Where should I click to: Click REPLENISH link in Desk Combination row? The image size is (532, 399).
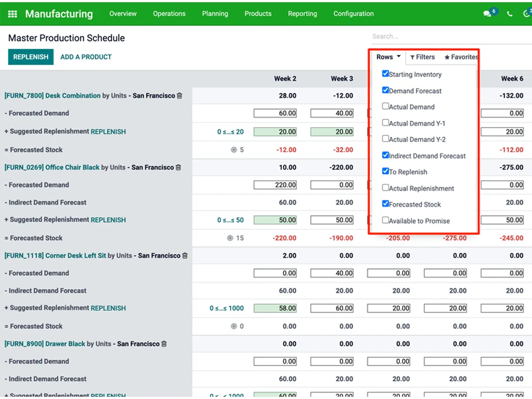tap(108, 132)
